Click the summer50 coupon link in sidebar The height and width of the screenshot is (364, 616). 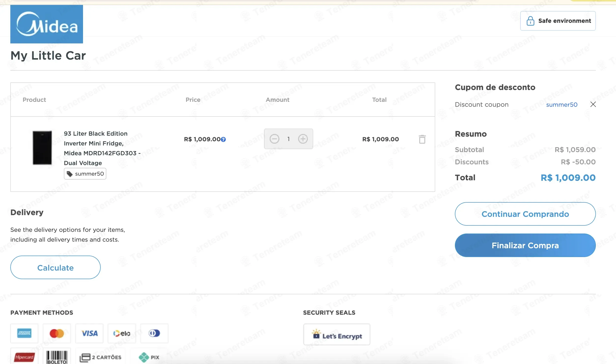point(562,104)
